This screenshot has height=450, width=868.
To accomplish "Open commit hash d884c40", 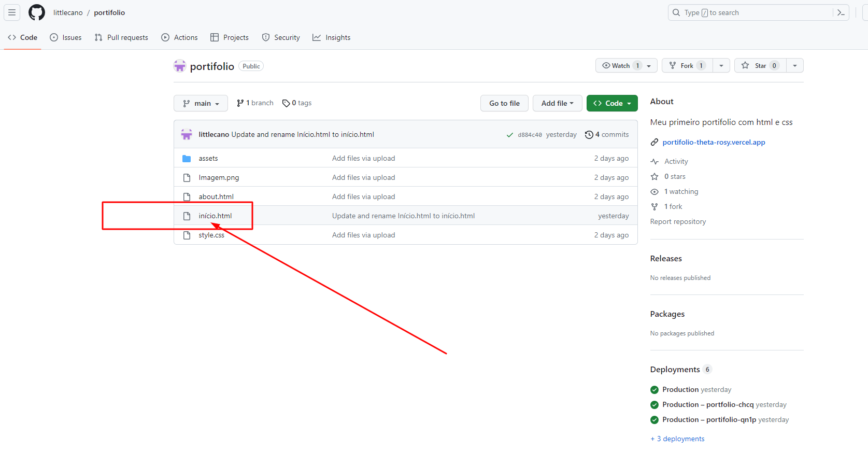I will [x=530, y=135].
